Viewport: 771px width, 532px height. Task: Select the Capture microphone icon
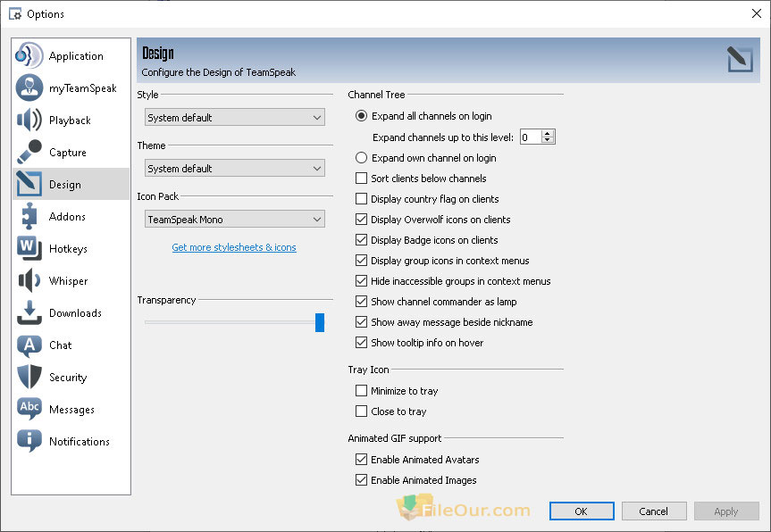pos(29,152)
